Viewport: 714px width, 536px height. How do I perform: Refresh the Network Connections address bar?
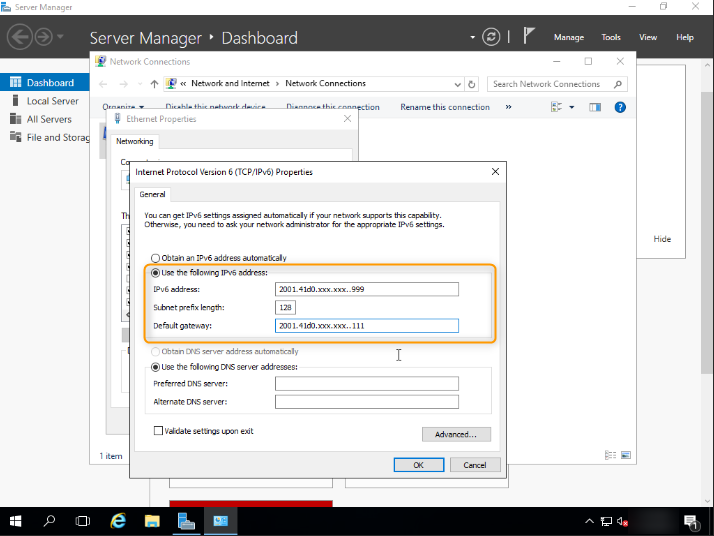click(x=472, y=84)
